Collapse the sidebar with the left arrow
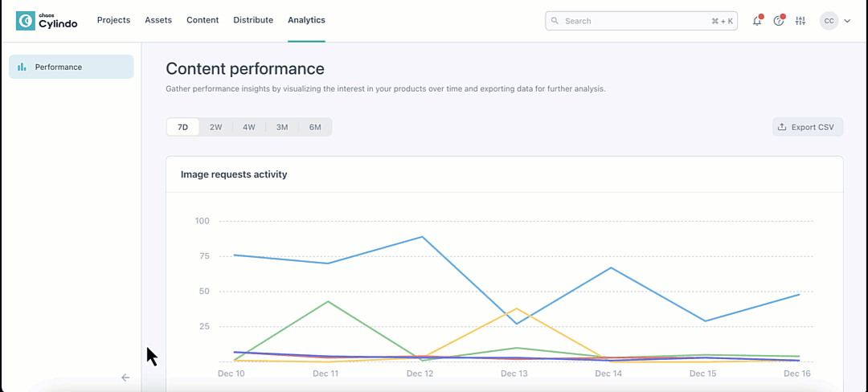Viewport: 868px width, 392px height. [125, 378]
